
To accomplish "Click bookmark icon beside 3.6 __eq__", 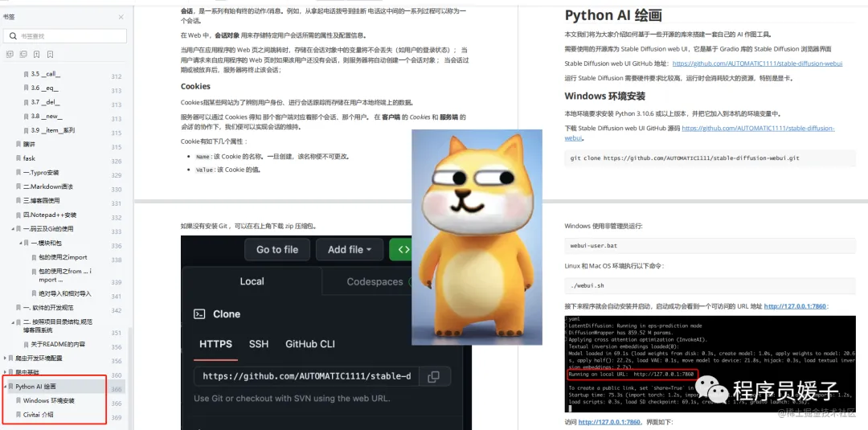I will pyautogui.click(x=26, y=88).
